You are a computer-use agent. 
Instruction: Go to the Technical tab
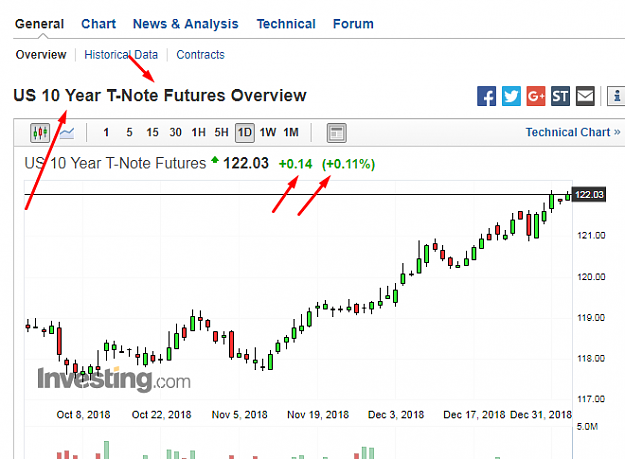pyautogui.click(x=286, y=24)
